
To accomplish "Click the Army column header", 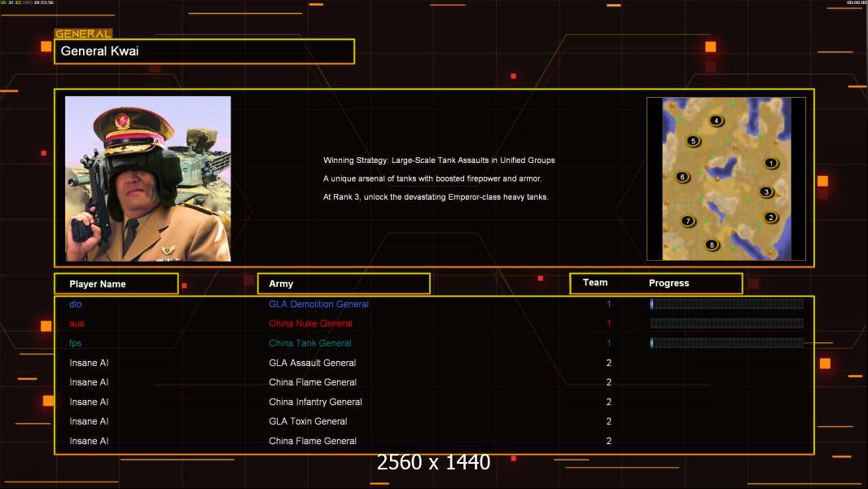I will pos(344,284).
